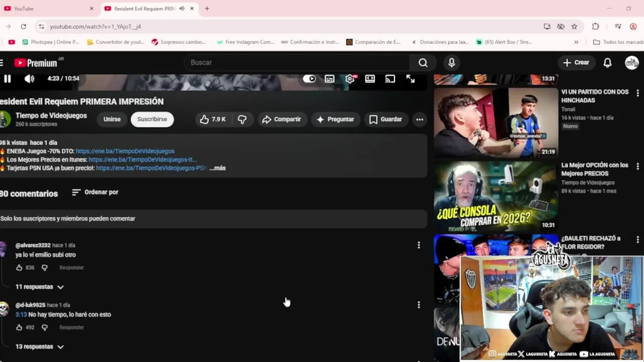Viewport: 644px width, 362px height.
Task: Open a new browser tab
Action: 207,9
